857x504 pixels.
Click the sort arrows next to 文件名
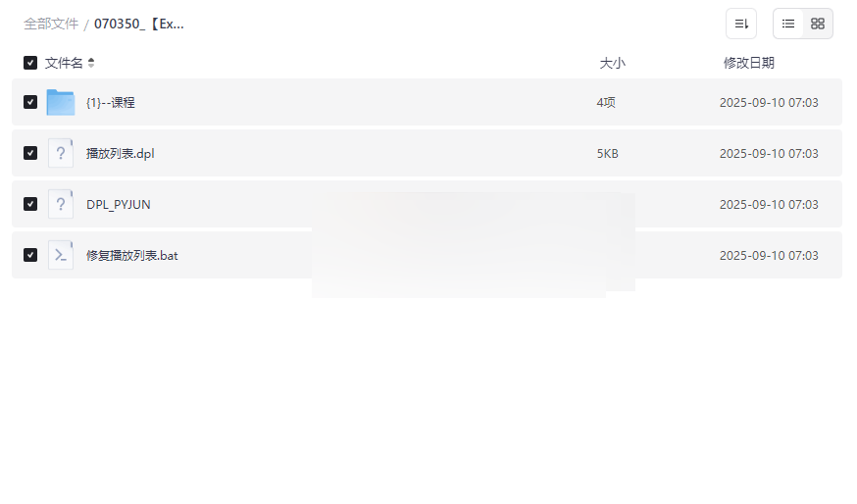91,63
